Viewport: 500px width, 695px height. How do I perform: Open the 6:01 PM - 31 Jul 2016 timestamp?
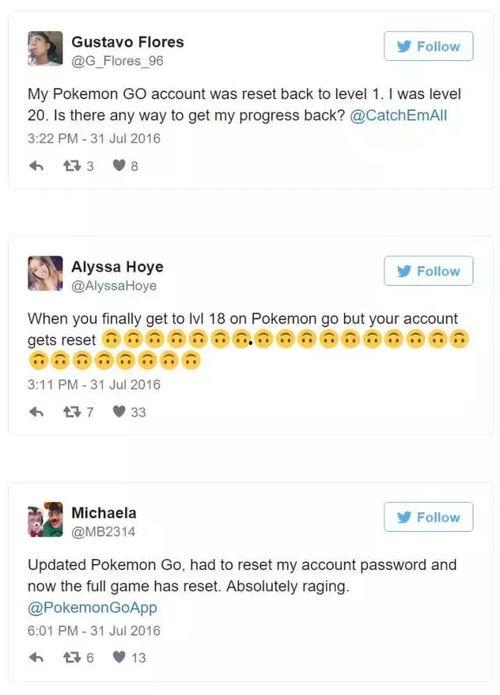94,630
